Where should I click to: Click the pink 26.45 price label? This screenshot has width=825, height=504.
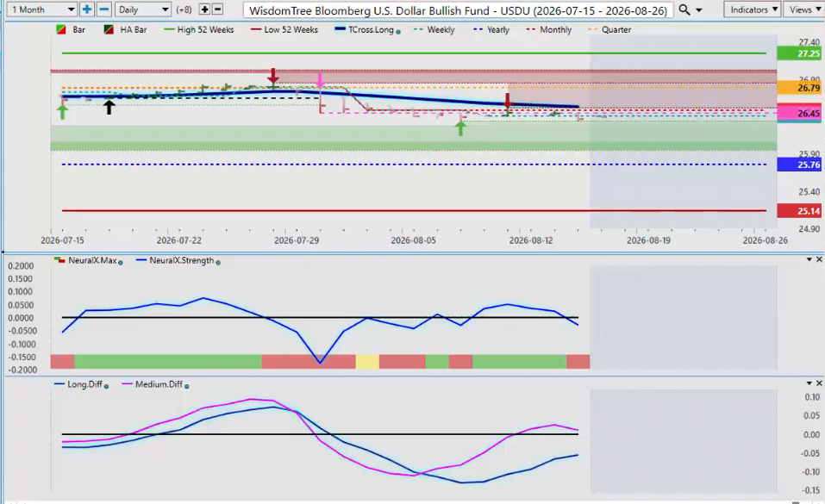(x=798, y=113)
